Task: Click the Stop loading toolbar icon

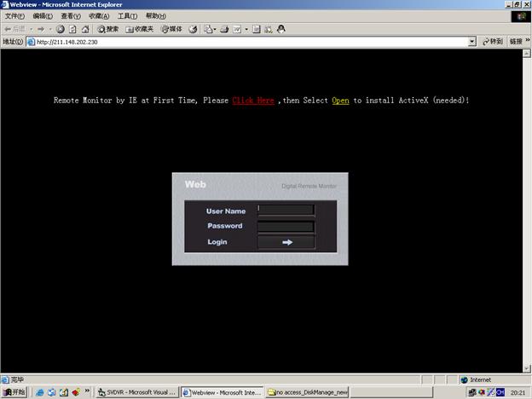Action: coord(61,29)
